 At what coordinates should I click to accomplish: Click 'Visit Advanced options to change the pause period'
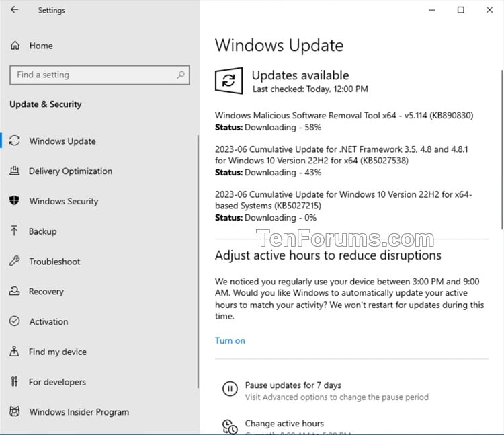(337, 397)
